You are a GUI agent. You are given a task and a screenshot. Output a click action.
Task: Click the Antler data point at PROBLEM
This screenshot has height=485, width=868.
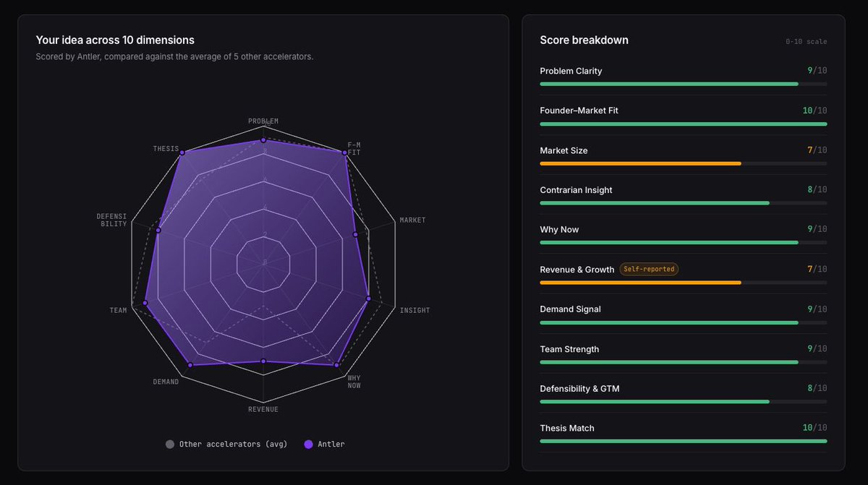(263, 140)
